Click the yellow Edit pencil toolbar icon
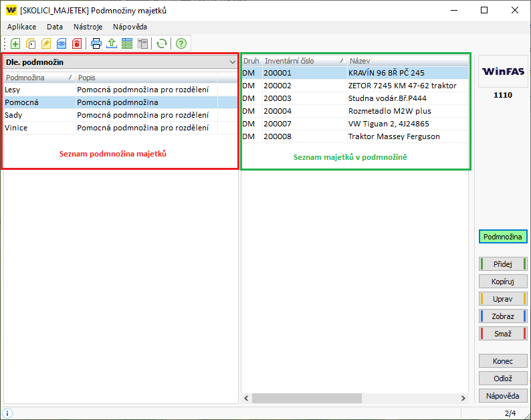 pyautogui.click(x=46, y=43)
